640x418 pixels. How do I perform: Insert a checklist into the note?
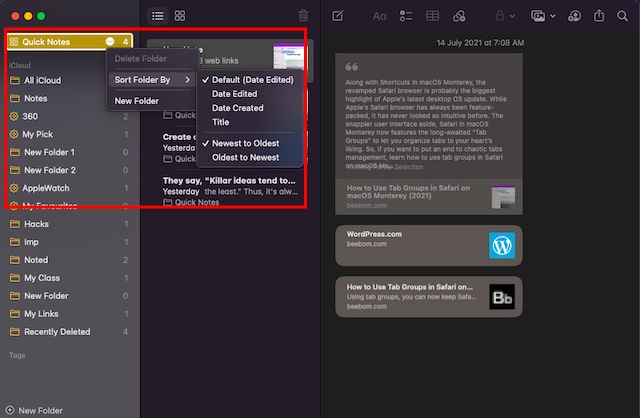pos(406,16)
